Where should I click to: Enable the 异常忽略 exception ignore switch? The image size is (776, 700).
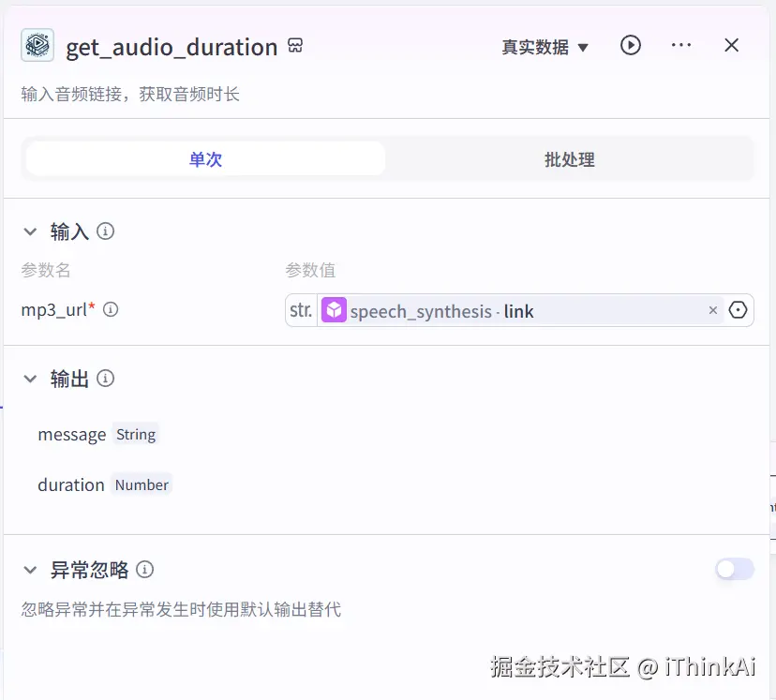[x=735, y=569]
